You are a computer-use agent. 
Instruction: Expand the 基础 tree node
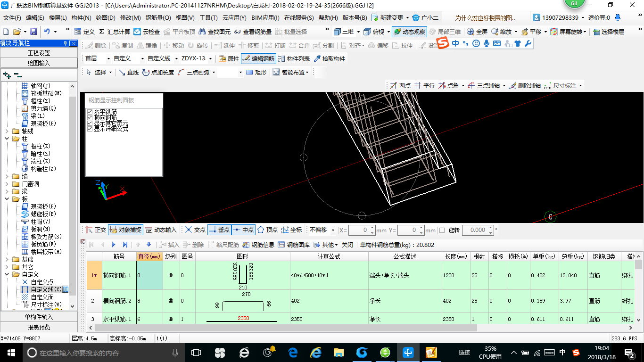pos(7,259)
